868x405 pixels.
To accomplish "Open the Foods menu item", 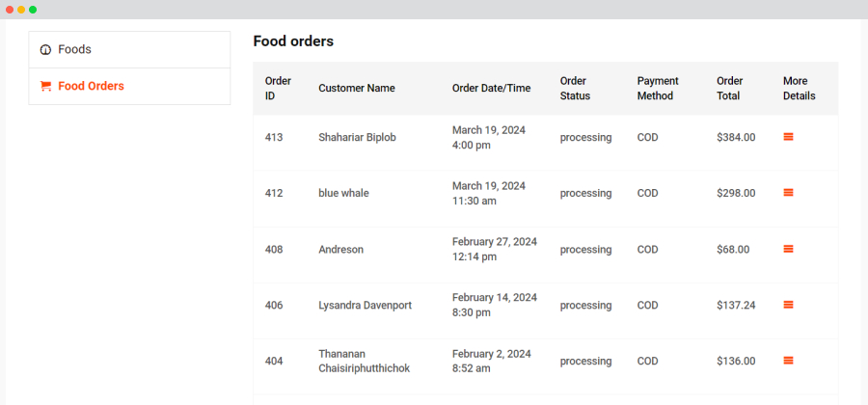I will click(129, 50).
